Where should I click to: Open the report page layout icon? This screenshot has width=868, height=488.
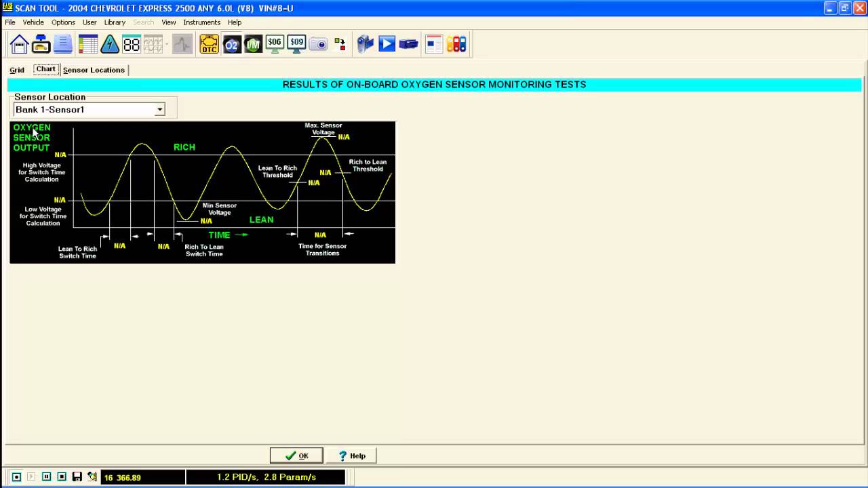tap(435, 45)
